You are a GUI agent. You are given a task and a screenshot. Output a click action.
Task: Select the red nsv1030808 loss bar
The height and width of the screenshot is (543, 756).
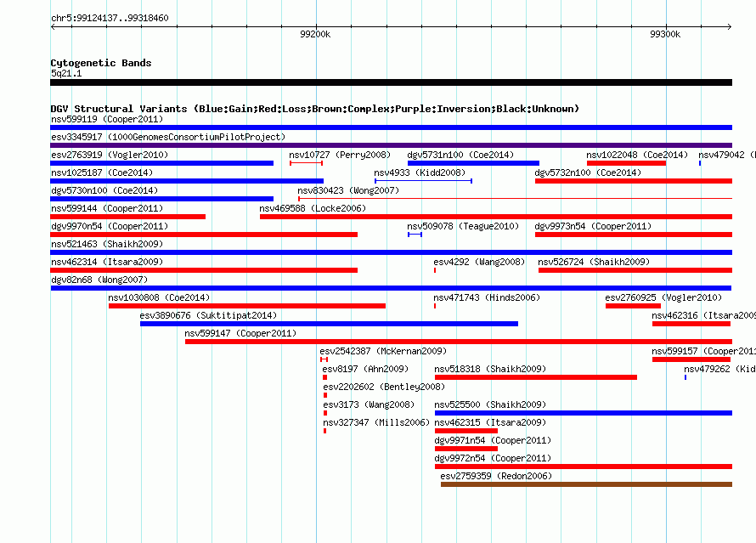click(247, 306)
